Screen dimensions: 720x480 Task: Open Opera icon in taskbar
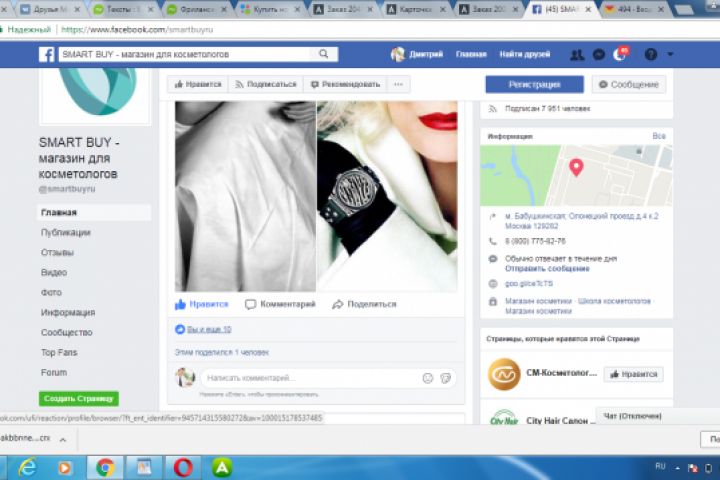[183, 468]
